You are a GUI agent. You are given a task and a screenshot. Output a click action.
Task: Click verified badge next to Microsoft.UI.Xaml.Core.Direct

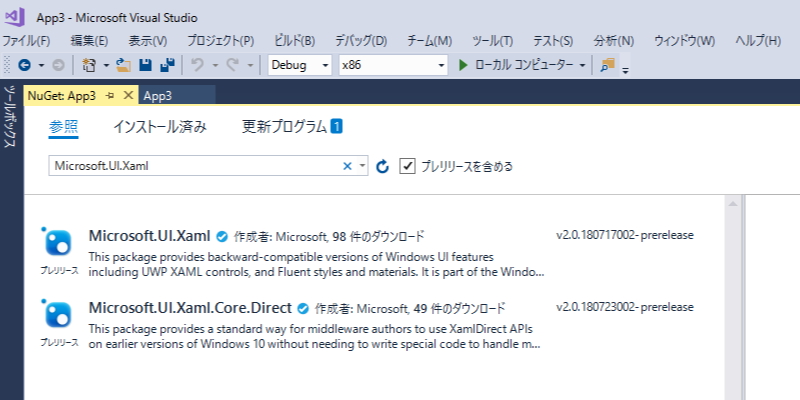pos(303,308)
